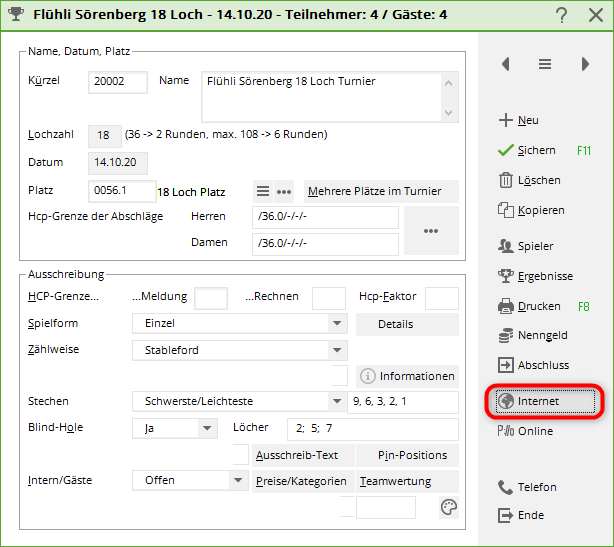Viewport: 614px width, 547px height.
Task: Delete tournament via Löschen
Action: click(x=529, y=180)
